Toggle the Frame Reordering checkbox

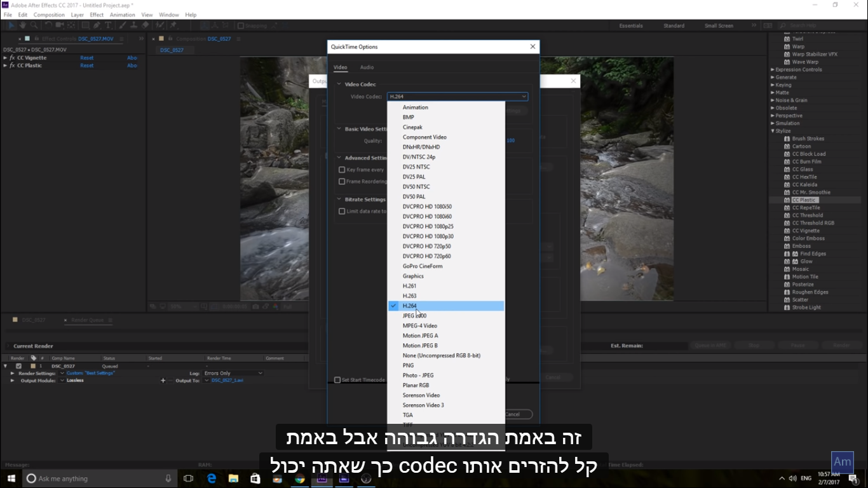click(x=342, y=182)
